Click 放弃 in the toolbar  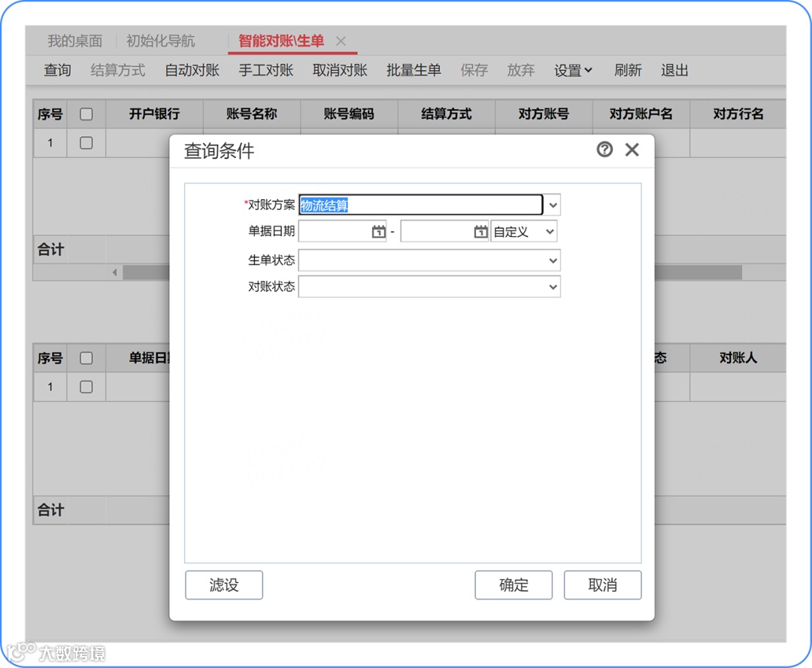pos(521,71)
